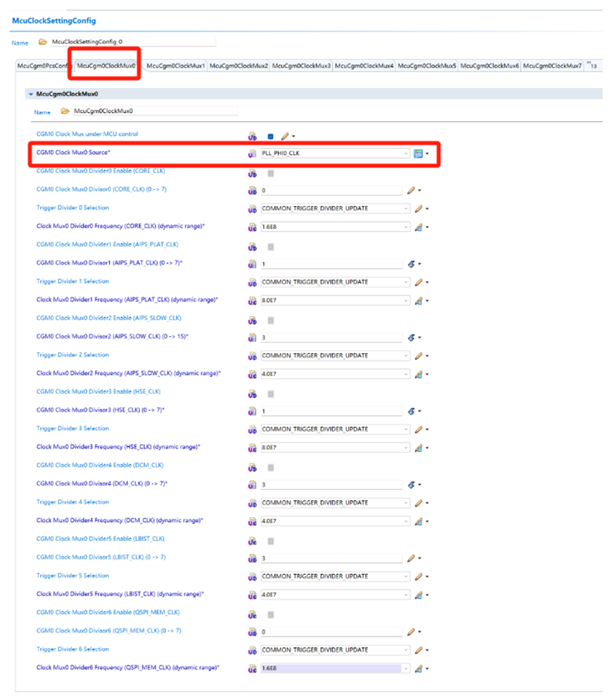Open Trigger Divider 4 Selection dropdown
The width and height of the screenshot is (610, 700).
[x=405, y=503]
